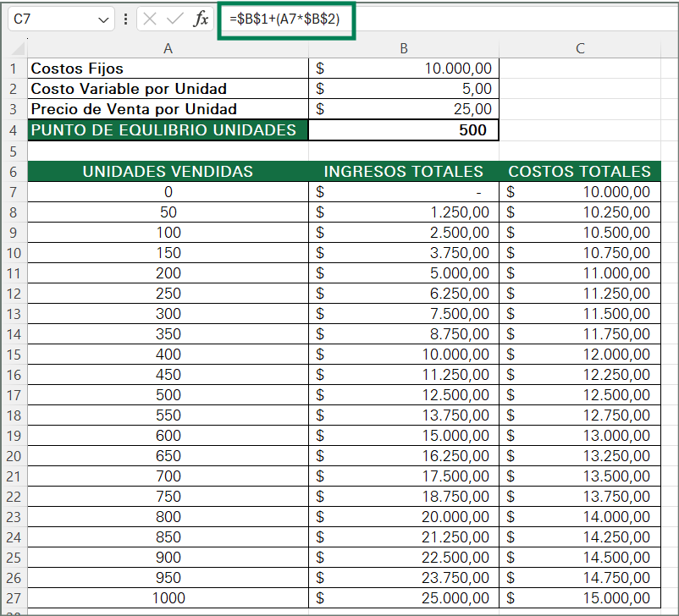Select units cell with value 150
679x616 pixels.
pos(168,253)
